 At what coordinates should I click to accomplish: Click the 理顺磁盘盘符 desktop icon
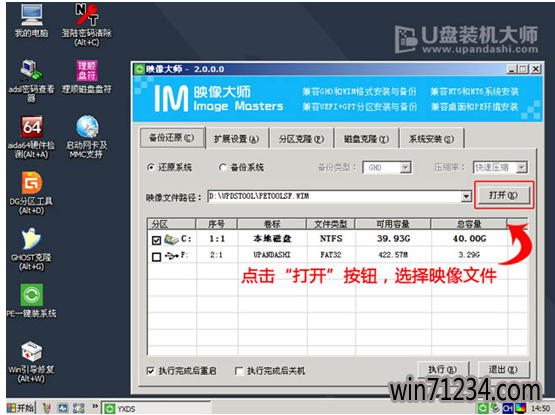click(87, 71)
